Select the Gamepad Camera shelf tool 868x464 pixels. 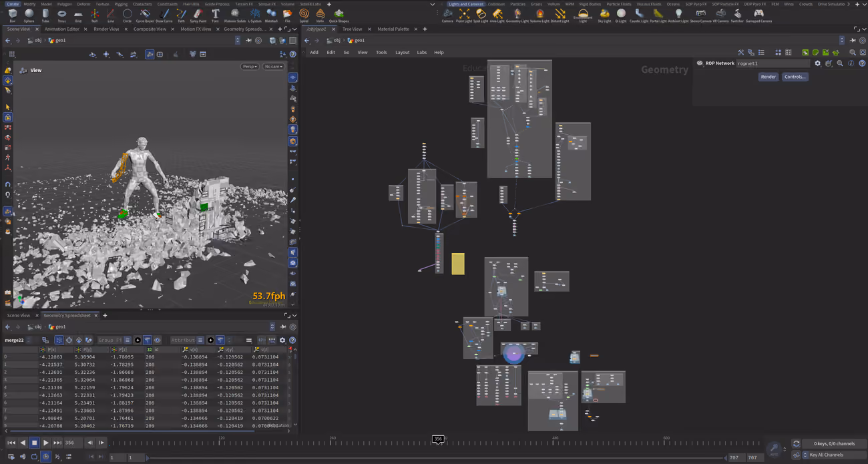[758, 15]
